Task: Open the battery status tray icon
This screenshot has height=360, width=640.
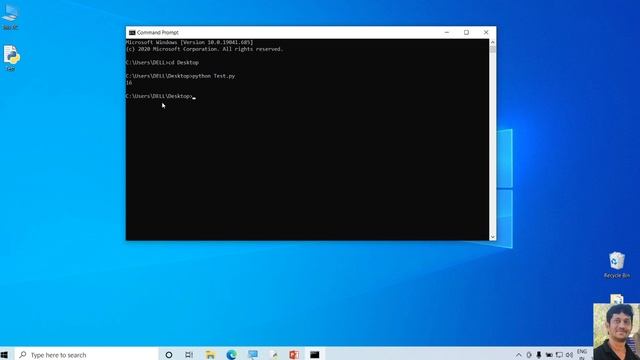Action: (549, 355)
